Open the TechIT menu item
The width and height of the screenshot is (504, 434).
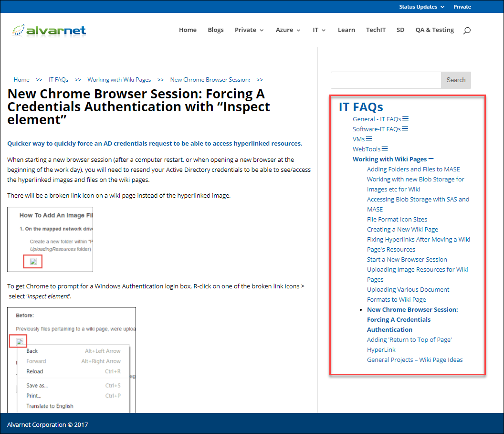[x=376, y=30]
